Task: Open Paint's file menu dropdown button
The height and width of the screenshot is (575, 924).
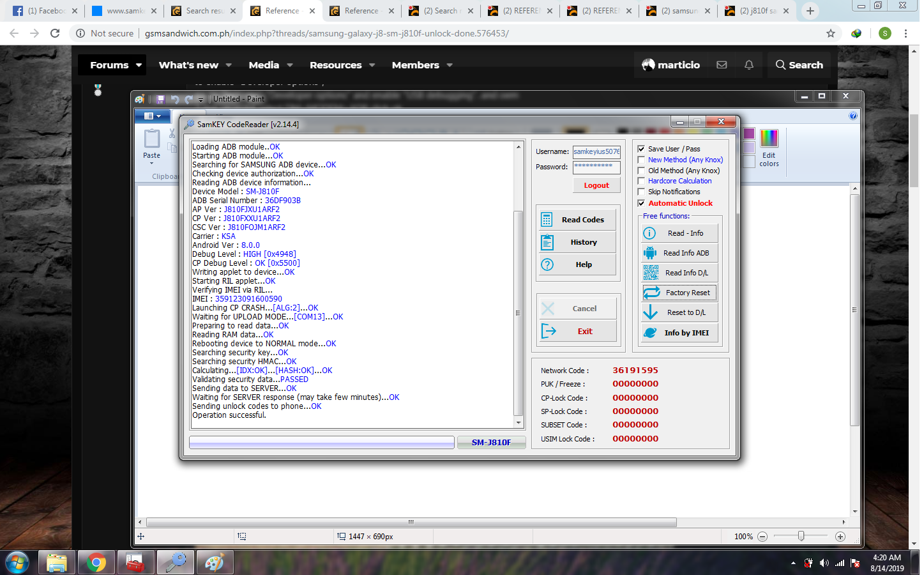Action: (x=152, y=116)
